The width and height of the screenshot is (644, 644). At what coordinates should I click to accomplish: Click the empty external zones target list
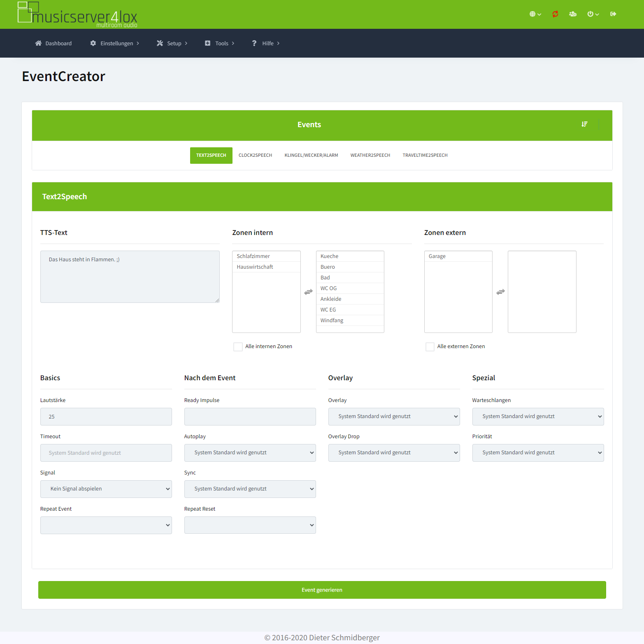(x=542, y=292)
